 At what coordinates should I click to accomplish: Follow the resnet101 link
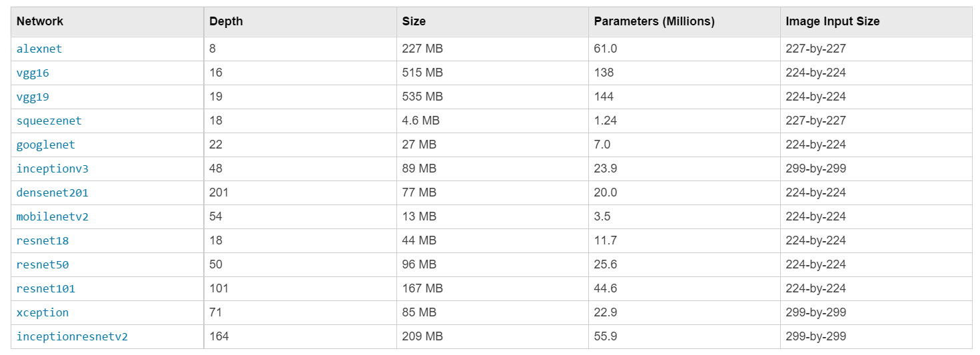46,288
